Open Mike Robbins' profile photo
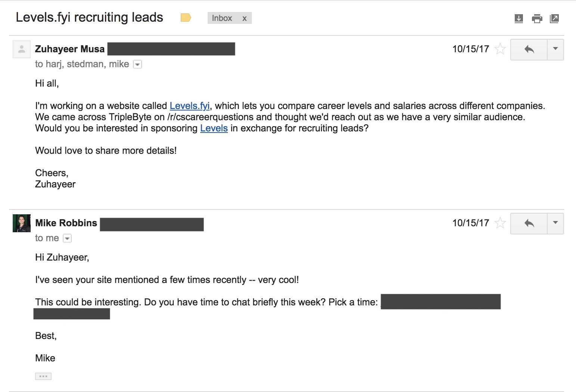The image size is (576, 392). [22, 223]
